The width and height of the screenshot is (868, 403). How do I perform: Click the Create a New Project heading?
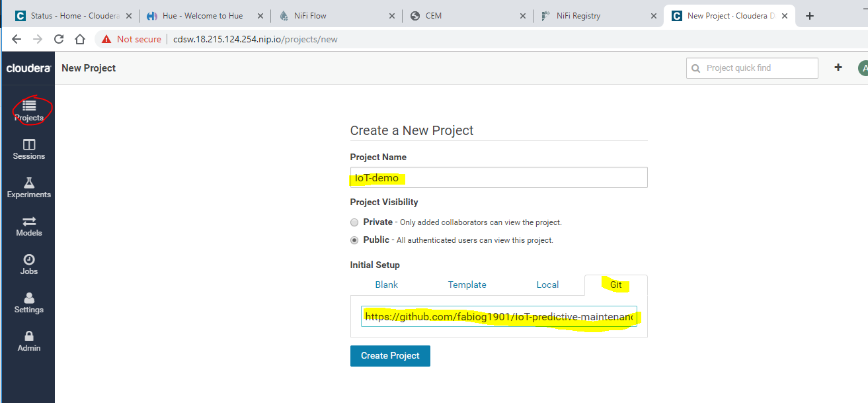pyautogui.click(x=412, y=130)
